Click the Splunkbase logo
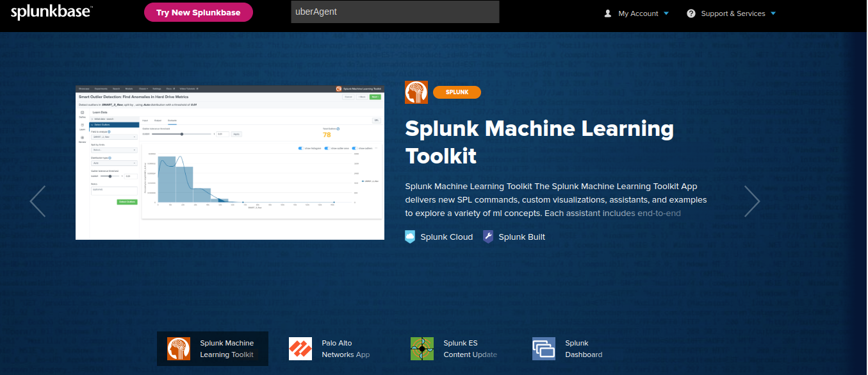The width and height of the screenshot is (868, 375). [x=52, y=12]
